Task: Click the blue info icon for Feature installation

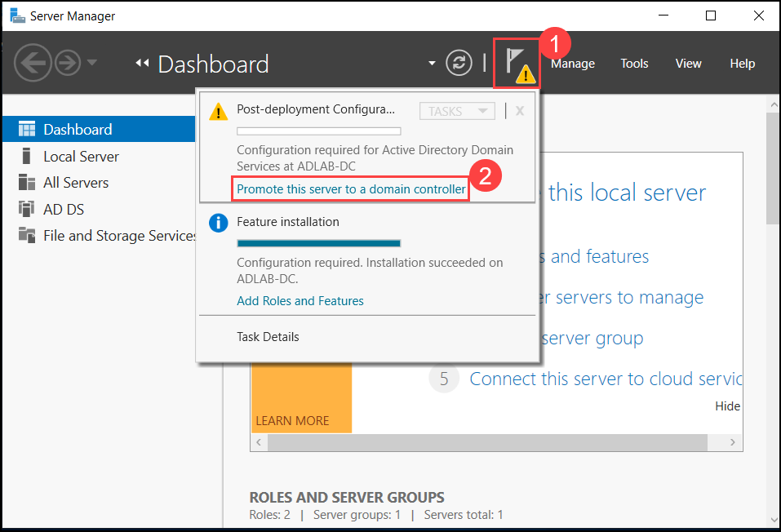Action: pos(218,223)
